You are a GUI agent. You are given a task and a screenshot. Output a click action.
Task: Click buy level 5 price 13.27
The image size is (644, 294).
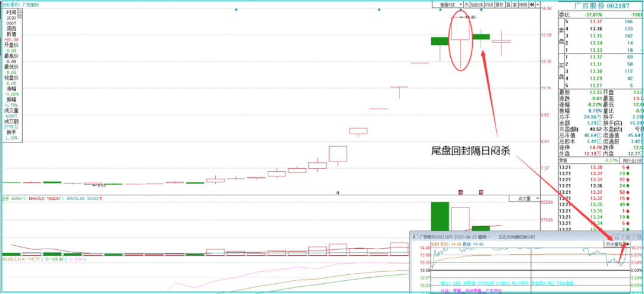pyautogui.click(x=596, y=85)
